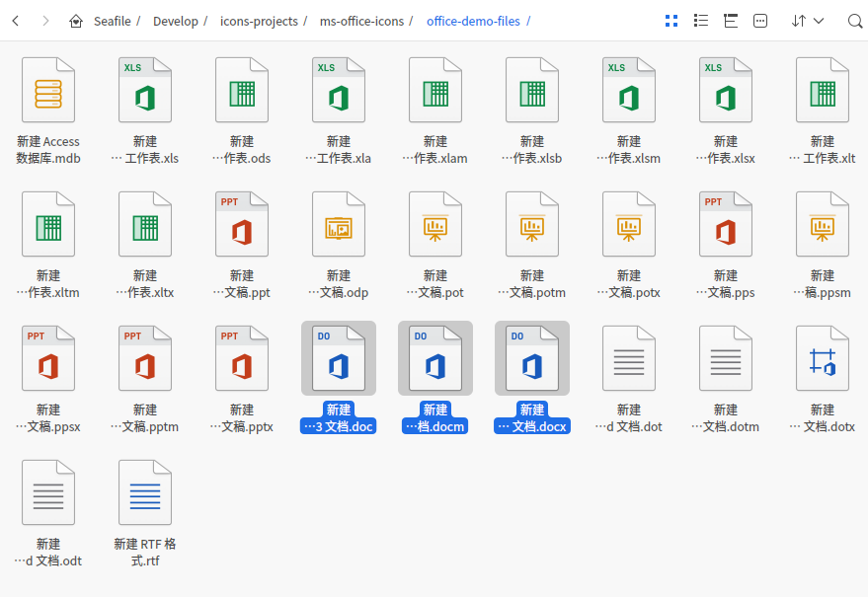Select the .pptx file icon
The width and height of the screenshot is (868, 597).
pyautogui.click(x=242, y=358)
